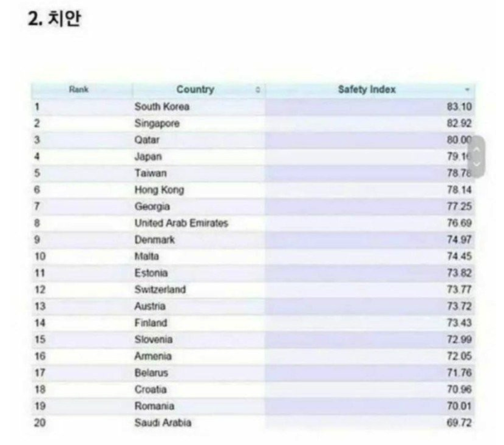Select the Singapore country entry
This screenshot has height=445, width=504.
157,123
